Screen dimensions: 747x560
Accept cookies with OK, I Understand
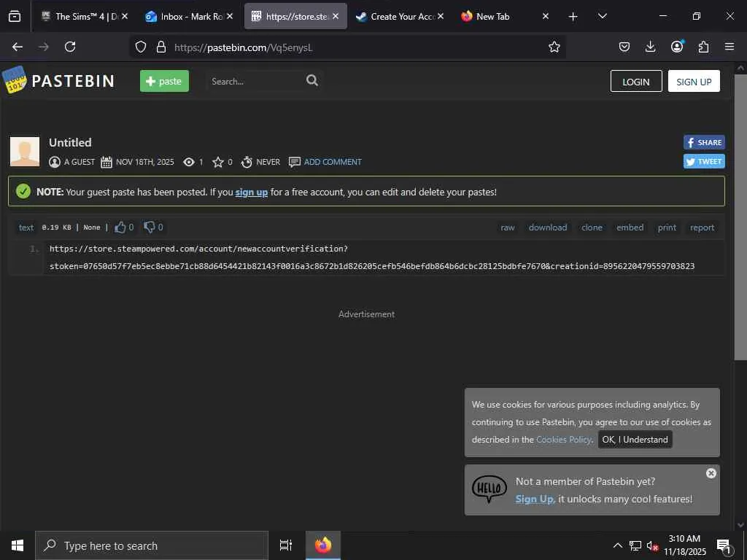tap(635, 440)
